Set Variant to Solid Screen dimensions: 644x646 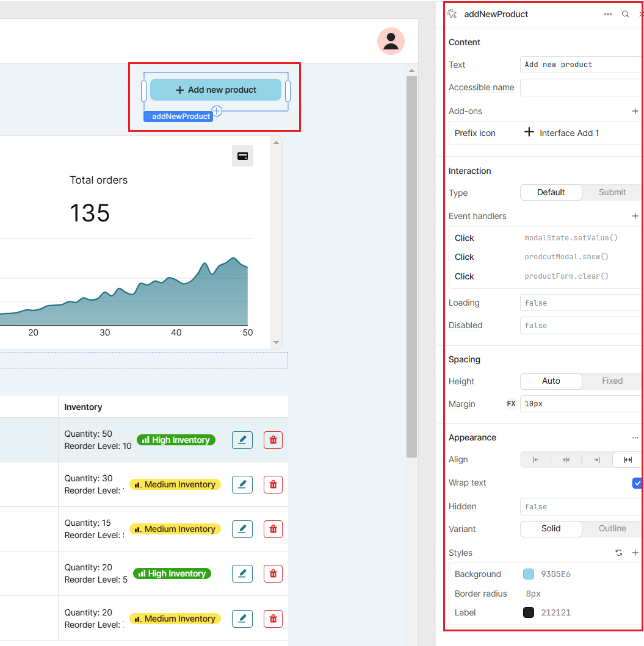click(551, 529)
